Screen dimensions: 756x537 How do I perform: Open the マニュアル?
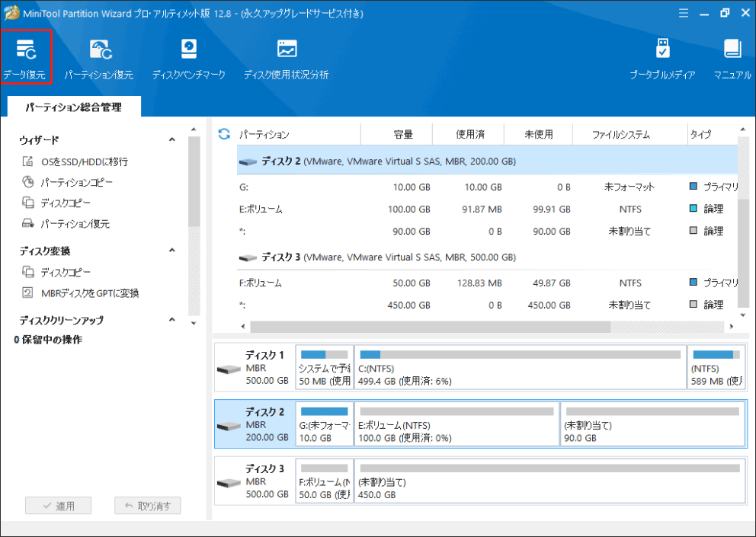click(x=732, y=58)
